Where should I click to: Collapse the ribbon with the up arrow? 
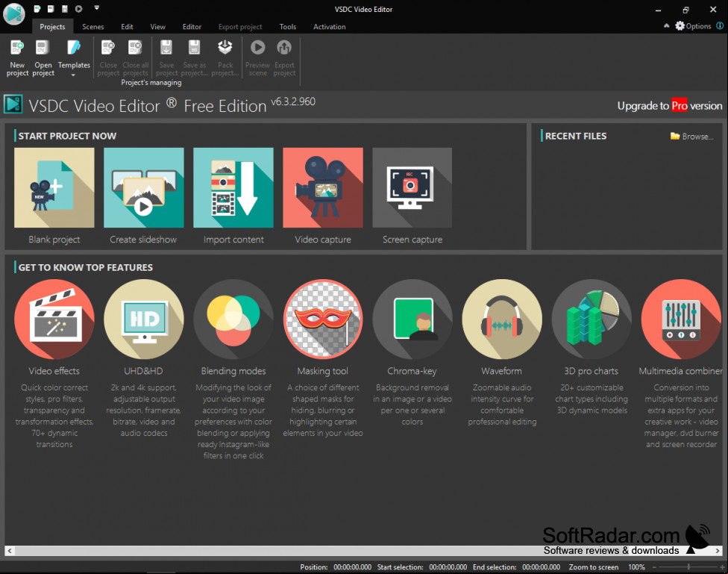pyautogui.click(x=666, y=26)
